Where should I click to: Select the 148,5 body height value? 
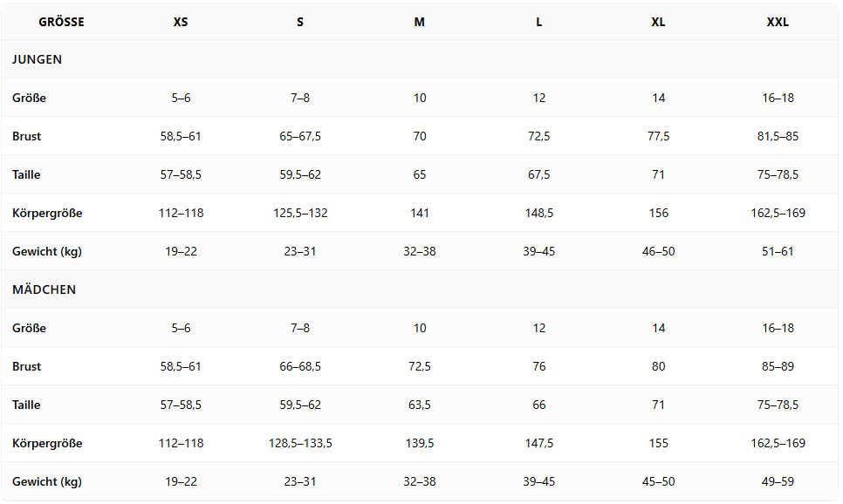tap(539, 213)
